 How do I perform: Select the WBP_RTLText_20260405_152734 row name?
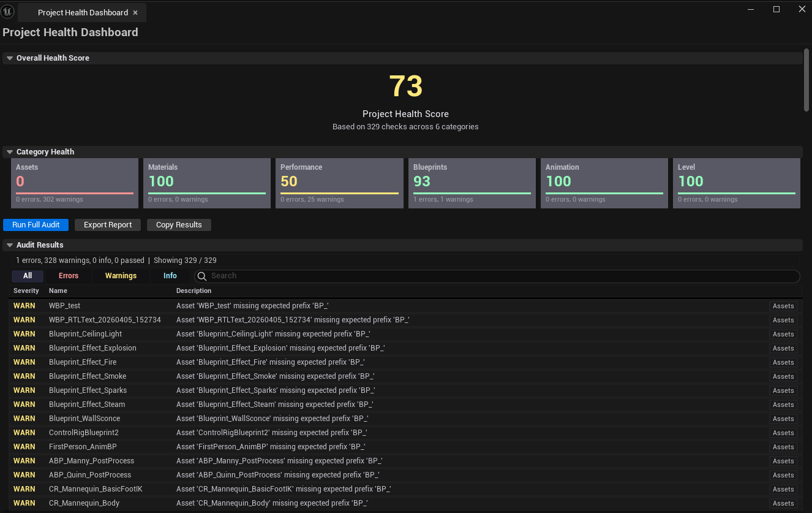pos(105,320)
